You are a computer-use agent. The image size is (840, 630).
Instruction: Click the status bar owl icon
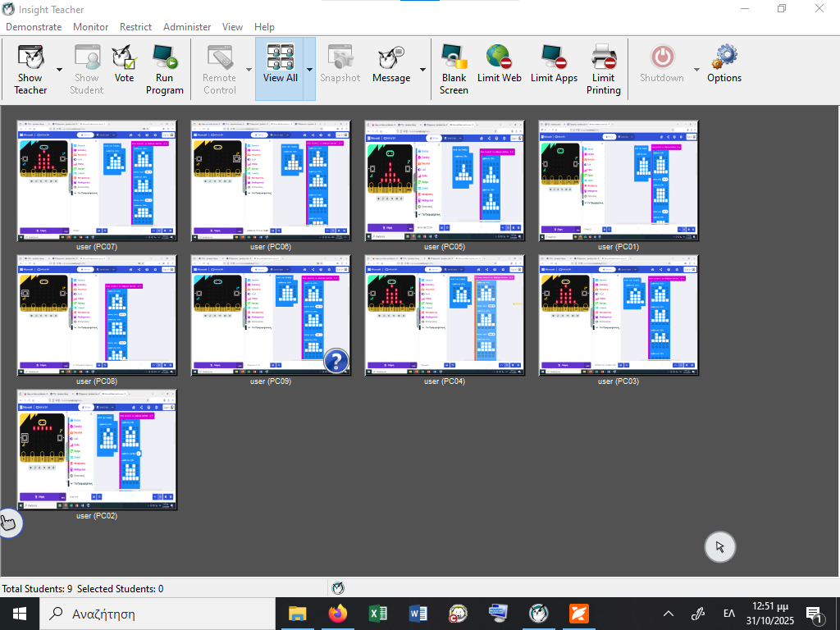[x=338, y=588]
